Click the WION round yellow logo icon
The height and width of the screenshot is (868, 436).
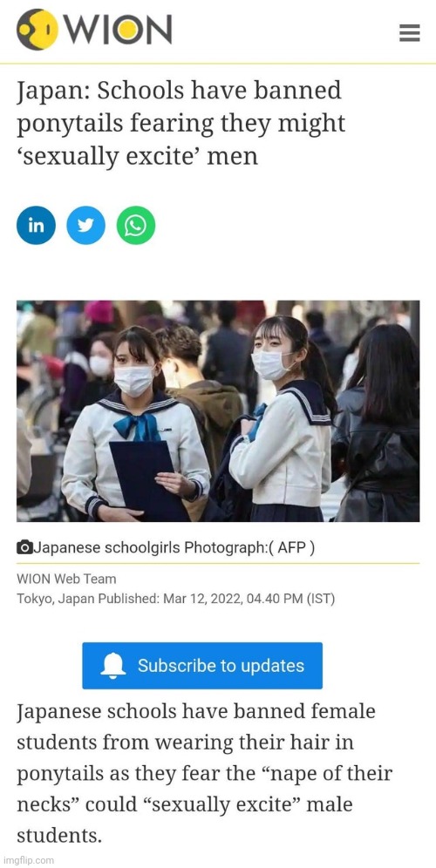point(37,30)
